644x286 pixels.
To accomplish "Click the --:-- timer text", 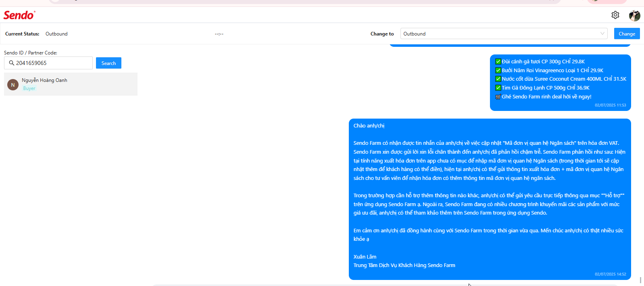I will (x=219, y=34).
